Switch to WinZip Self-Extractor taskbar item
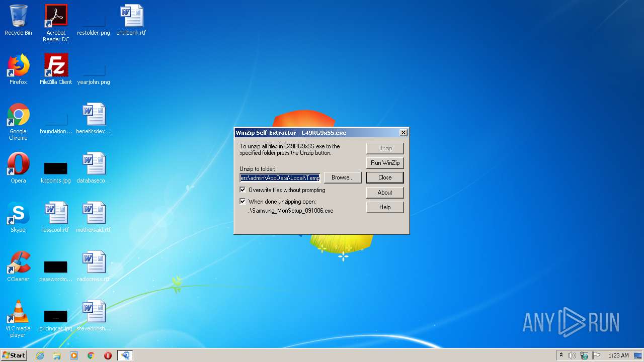The image size is (644, 362). [x=125, y=355]
